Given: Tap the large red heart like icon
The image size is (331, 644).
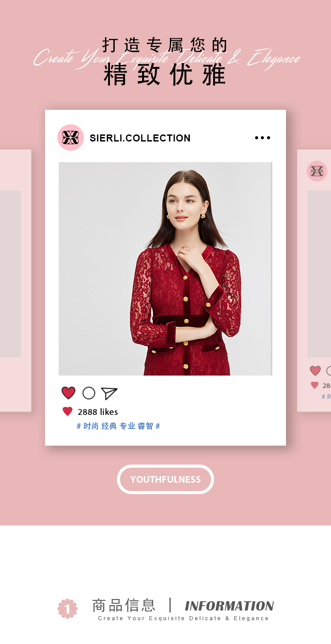Looking at the screenshot, I should 68,393.
